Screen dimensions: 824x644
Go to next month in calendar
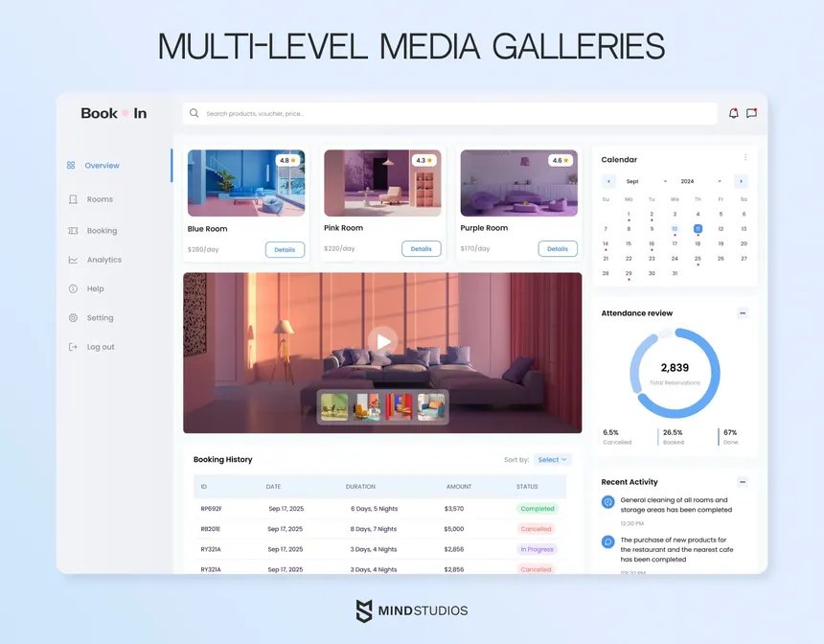click(741, 181)
